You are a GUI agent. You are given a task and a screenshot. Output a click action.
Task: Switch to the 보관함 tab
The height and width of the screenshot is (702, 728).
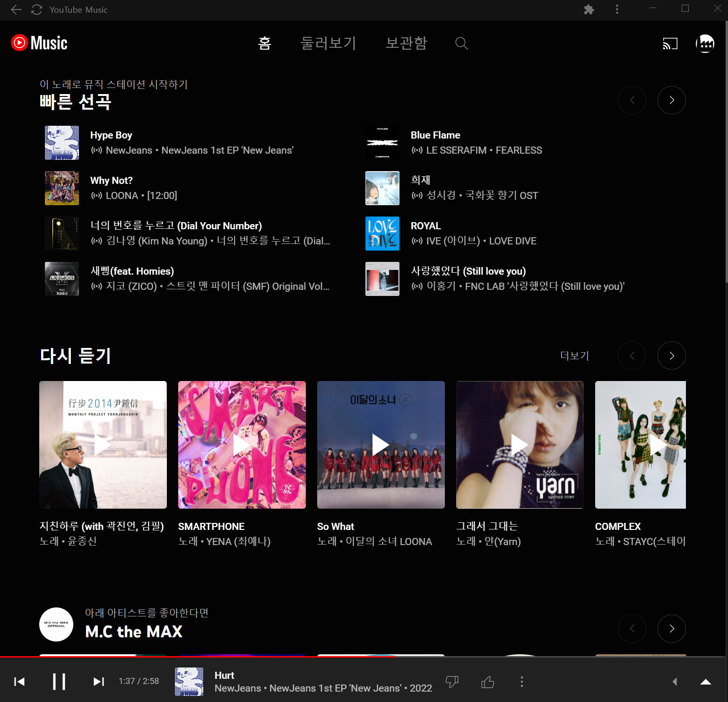[407, 43]
